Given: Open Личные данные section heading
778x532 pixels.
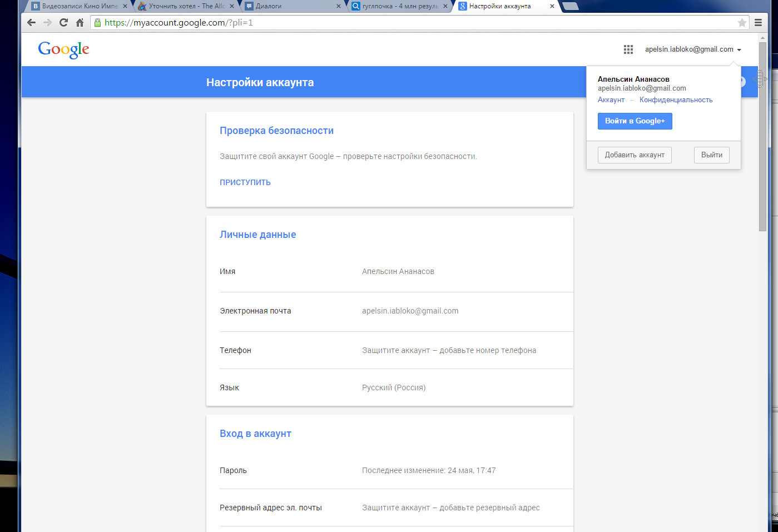Looking at the screenshot, I should click(x=257, y=235).
